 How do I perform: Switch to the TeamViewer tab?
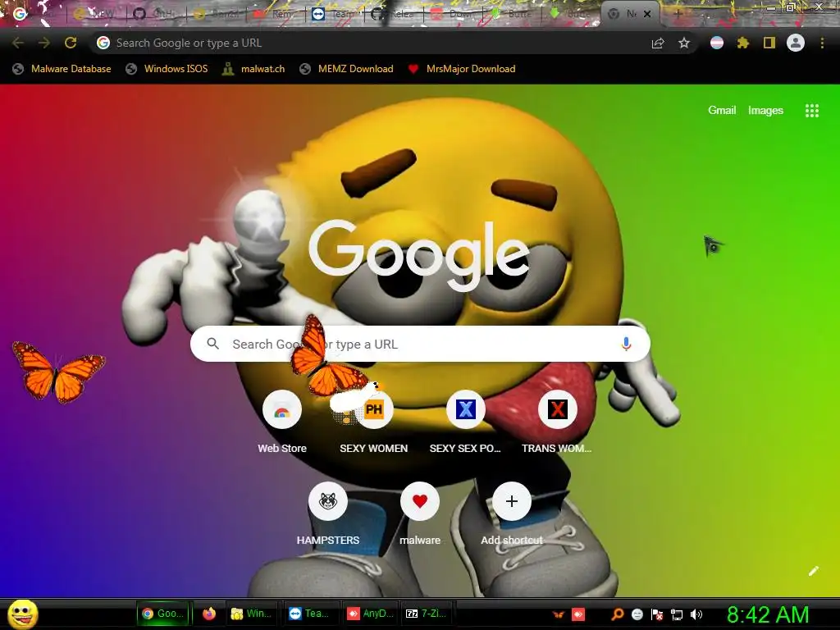click(335, 13)
